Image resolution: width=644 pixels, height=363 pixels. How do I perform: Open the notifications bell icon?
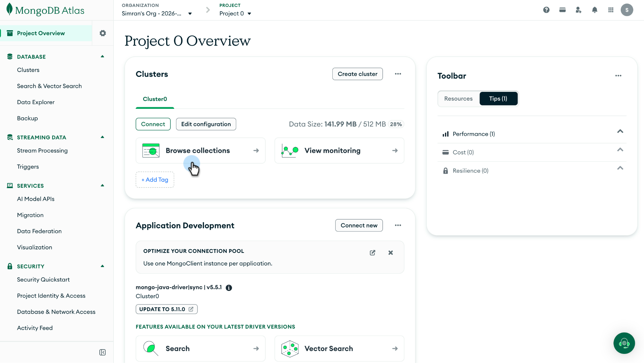coord(595,10)
